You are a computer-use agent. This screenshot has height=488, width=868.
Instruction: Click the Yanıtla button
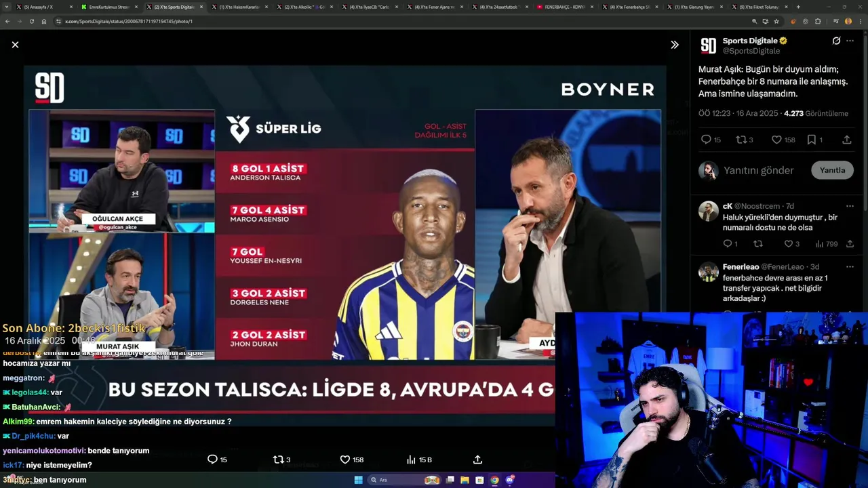tap(832, 170)
